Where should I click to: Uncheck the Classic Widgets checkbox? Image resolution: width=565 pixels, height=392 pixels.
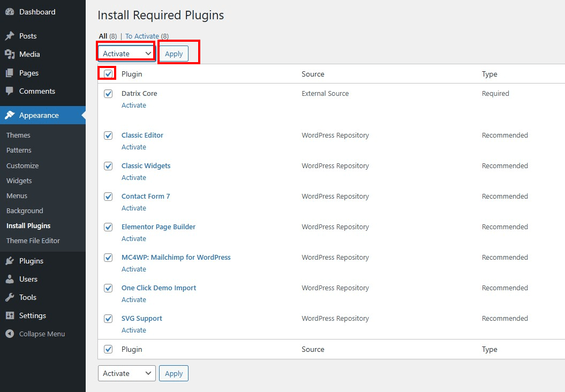click(108, 166)
